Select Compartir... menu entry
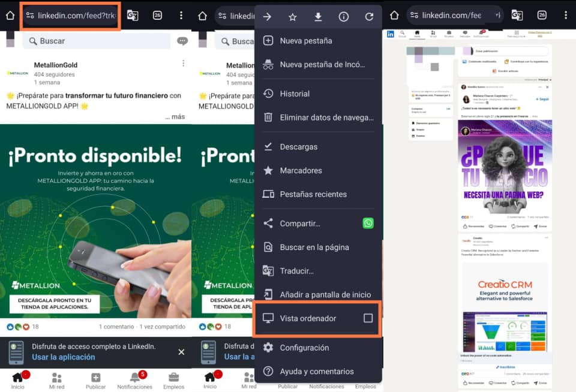Viewport: 576px width, 392px height. coord(300,224)
